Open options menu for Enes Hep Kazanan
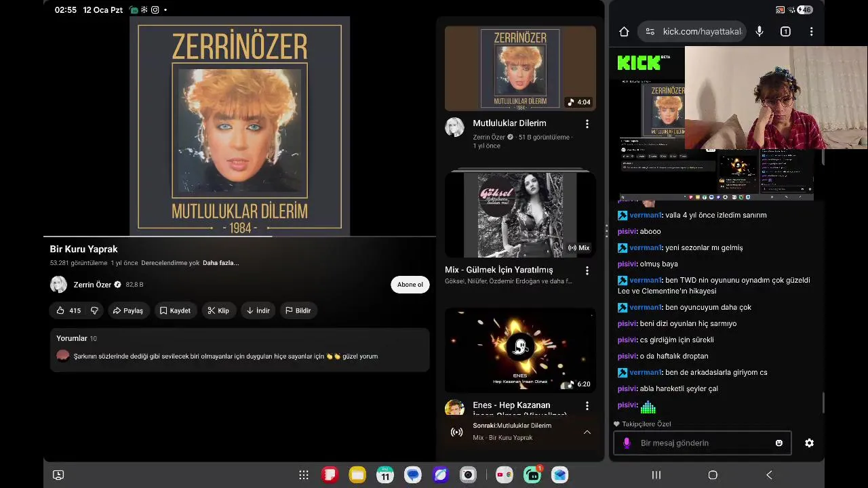Viewport: 868px width, 488px height. click(587, 406)
